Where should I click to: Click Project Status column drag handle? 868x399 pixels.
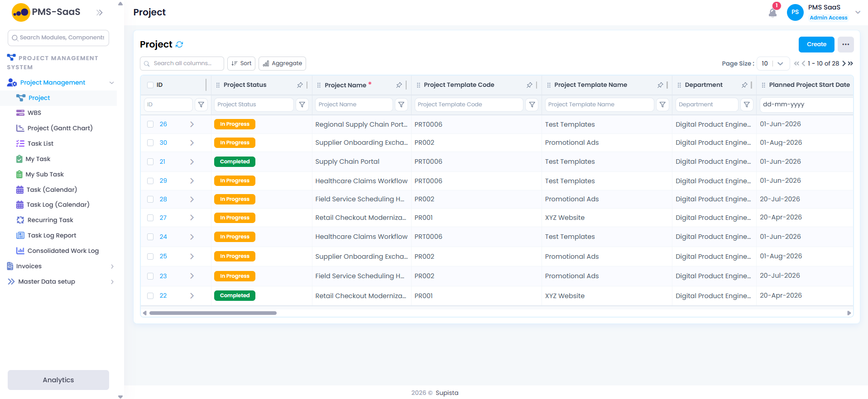tap(218, 85)
